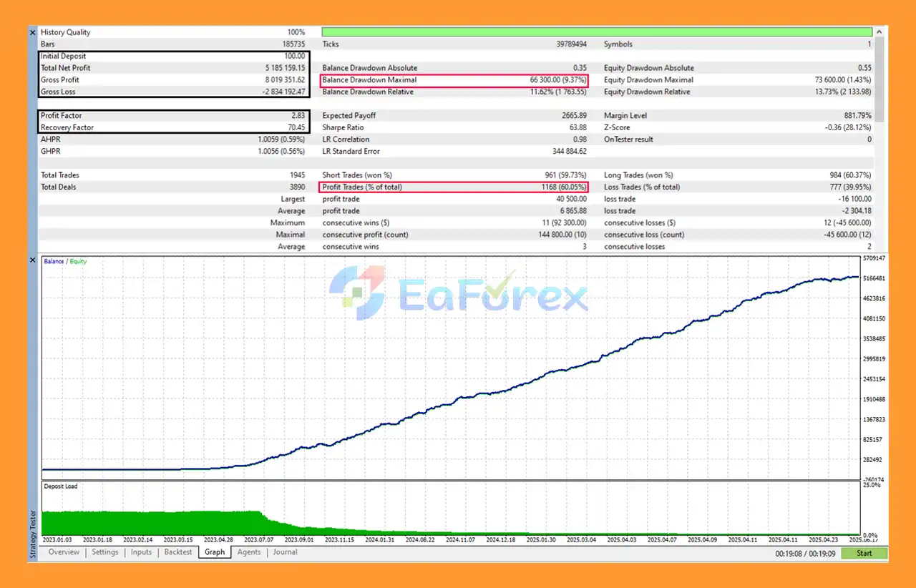The width and height of the screenshot is (916, 588).
Task: Select the Balance Drawdown Maximal value
Action: coord(558,80)
